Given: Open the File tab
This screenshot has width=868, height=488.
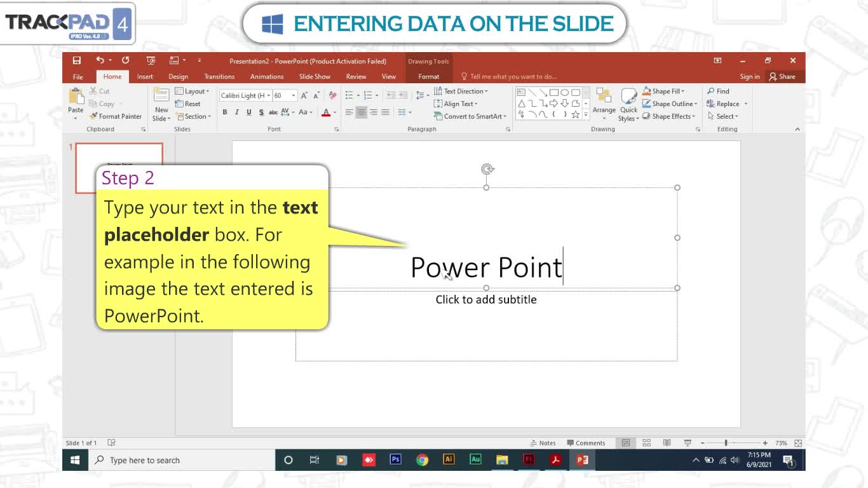Looking at the screenshot, I should 78,76.
